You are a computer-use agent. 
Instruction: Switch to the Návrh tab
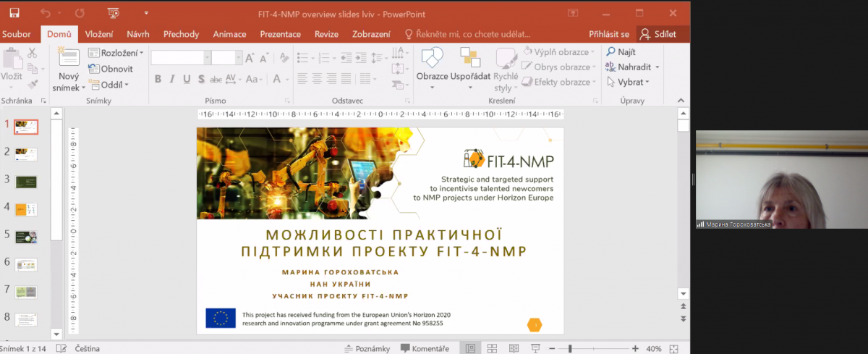[x=138, y=34]
